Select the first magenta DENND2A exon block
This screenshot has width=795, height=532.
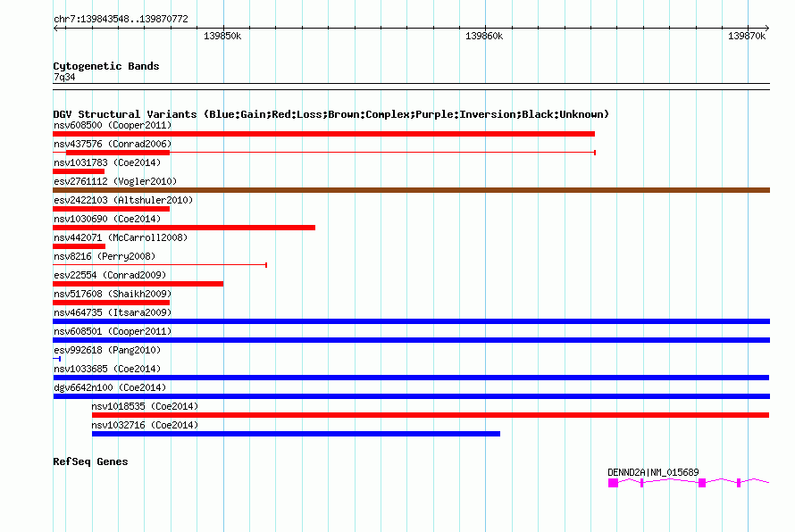click(x=613, y=483)
